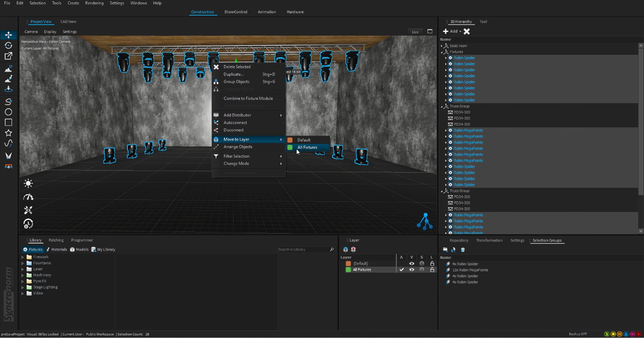Screen dimensions: 644x338
Task: Expand the Basic room hierarchy node
Action: [441, 46]
